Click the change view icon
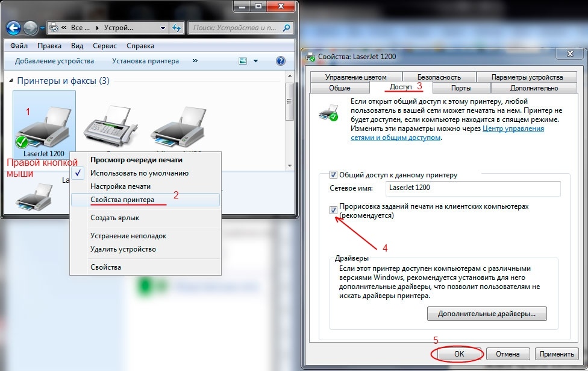Image resolution: width=588 pixels, height=371 pixels. click(243, 61)
